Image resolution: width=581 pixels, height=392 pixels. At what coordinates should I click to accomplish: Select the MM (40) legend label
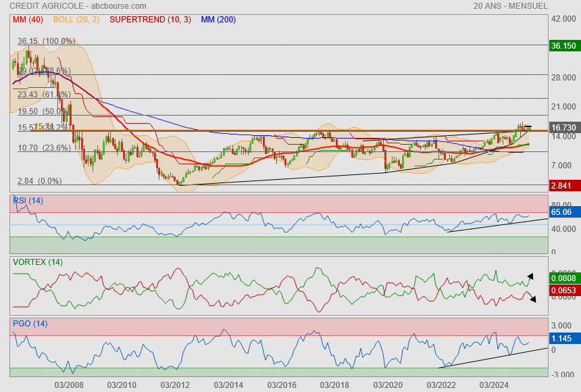28,20
